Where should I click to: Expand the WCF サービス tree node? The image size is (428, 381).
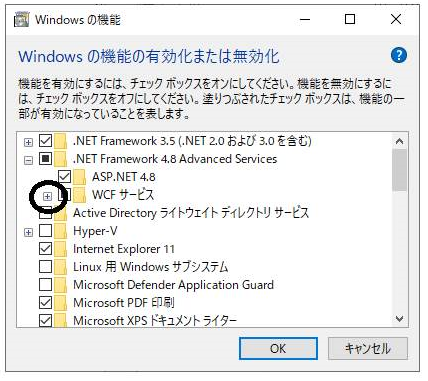[48, 196]
